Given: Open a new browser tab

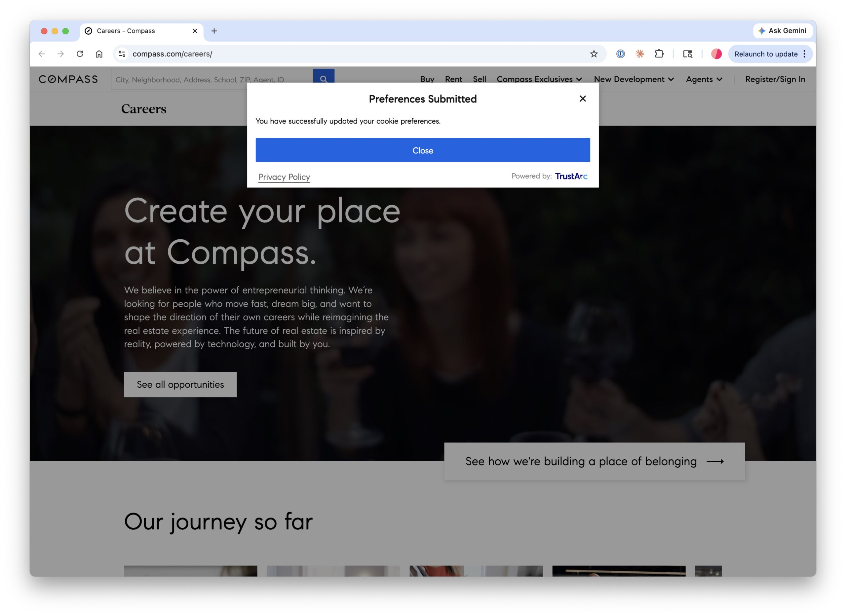Looking at the screenshot, I should [x=214, y=31].
